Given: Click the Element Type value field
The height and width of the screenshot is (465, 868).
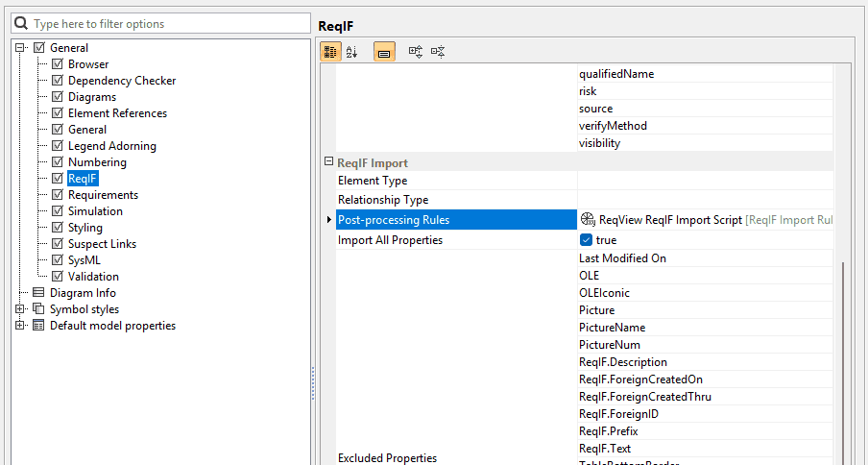Looking at the screenshot, I should [705, 181].
